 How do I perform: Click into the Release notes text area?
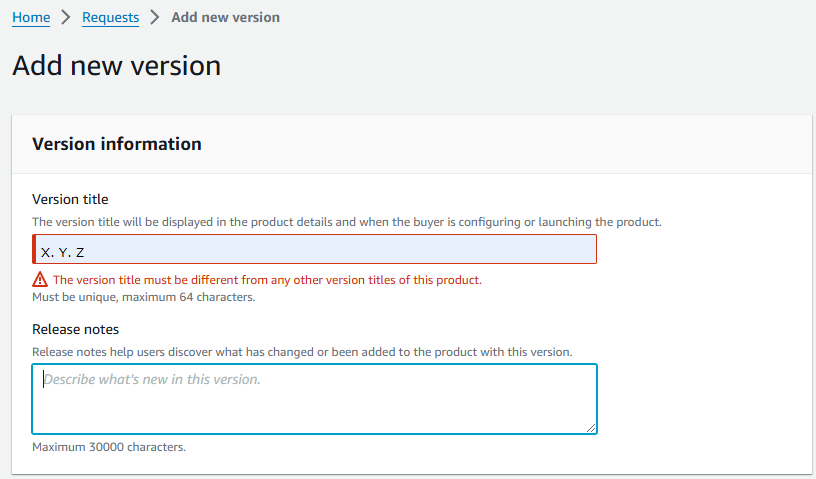point(315,398)
